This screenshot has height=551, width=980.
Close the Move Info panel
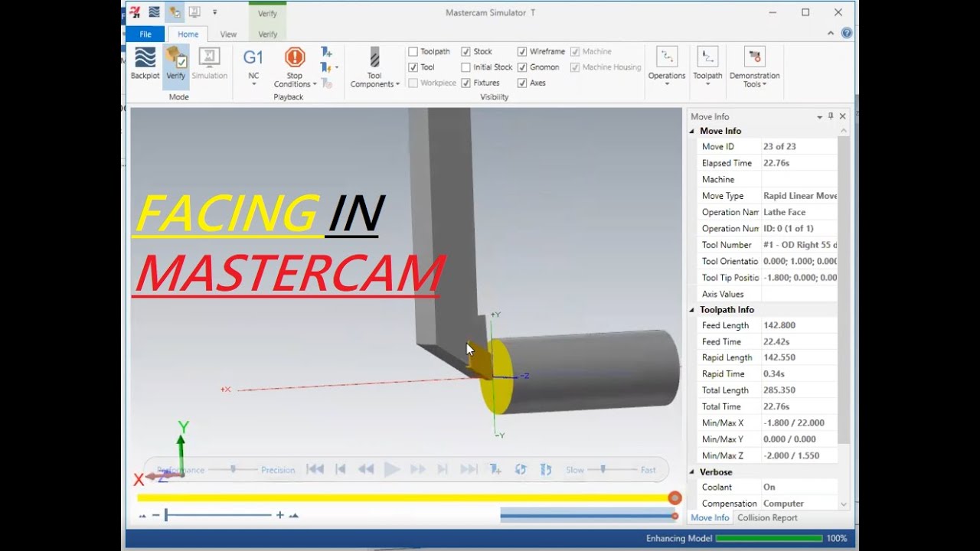pyautogui.click(x=843, y=116)
